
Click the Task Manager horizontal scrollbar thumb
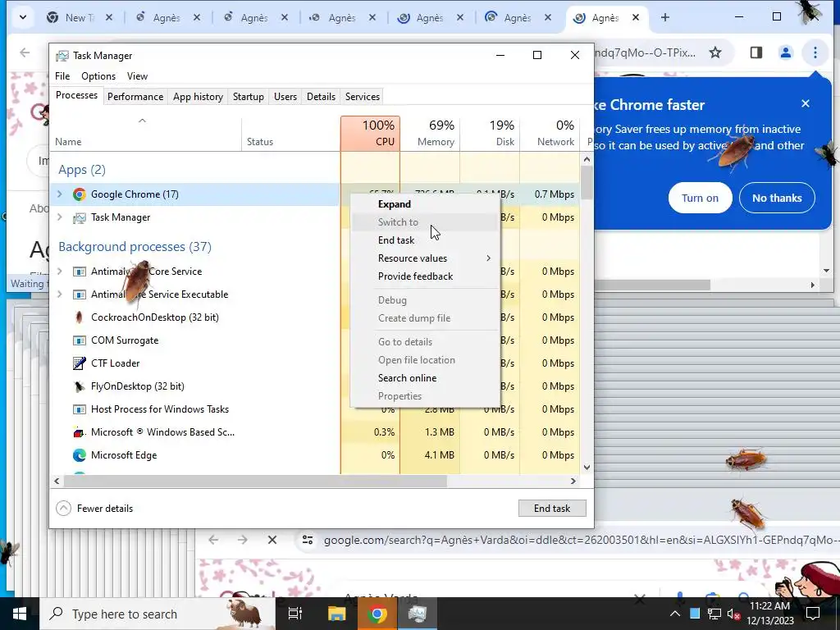coord(255,481)
